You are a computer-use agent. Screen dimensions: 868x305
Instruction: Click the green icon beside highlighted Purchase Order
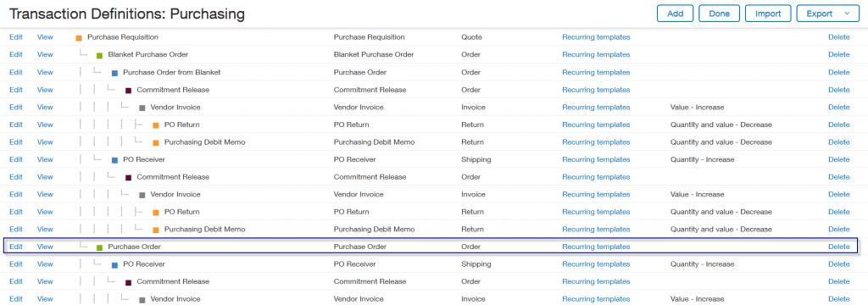point(100,247)
